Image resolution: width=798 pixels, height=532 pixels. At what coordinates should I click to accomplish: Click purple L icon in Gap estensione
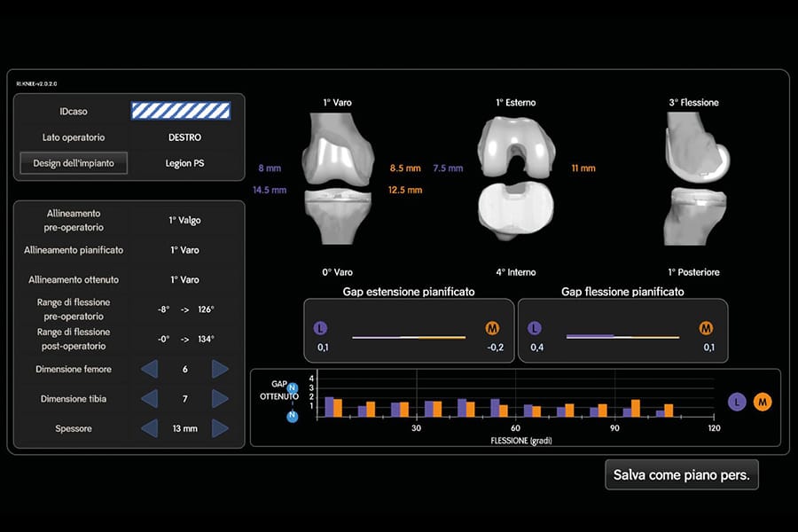(x=321, y=329)
